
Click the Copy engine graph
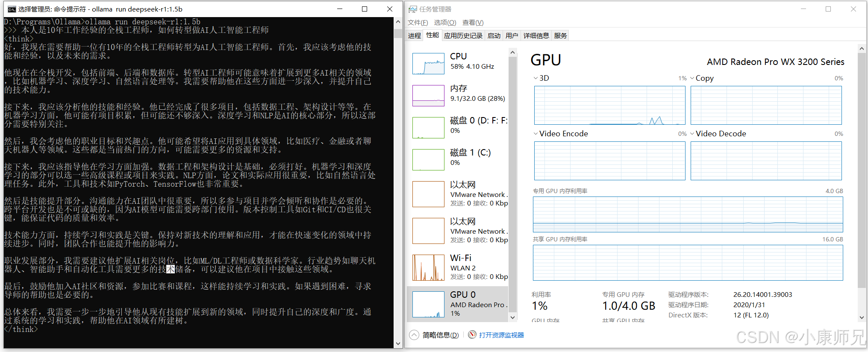pyautogui.click(x=766, y=105)
